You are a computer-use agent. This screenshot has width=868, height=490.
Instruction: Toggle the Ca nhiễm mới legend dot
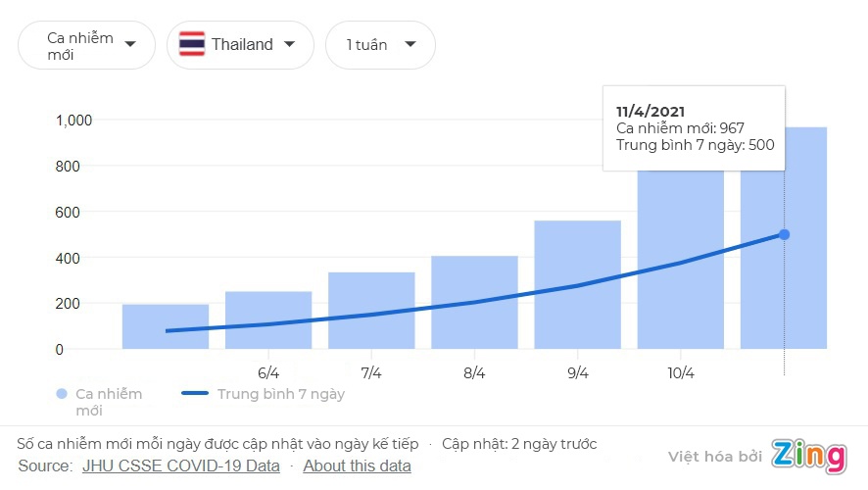click(x=62, y=394)
